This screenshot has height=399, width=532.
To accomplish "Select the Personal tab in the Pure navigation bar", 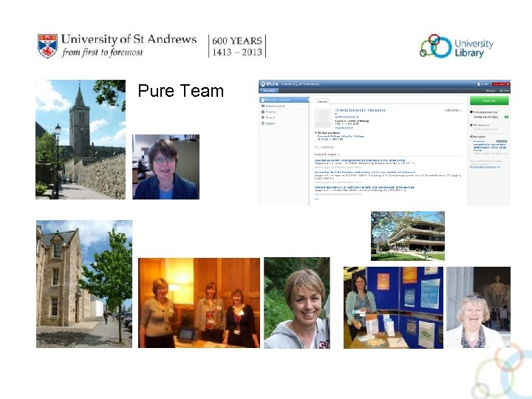I will click(x=269, y=91).
